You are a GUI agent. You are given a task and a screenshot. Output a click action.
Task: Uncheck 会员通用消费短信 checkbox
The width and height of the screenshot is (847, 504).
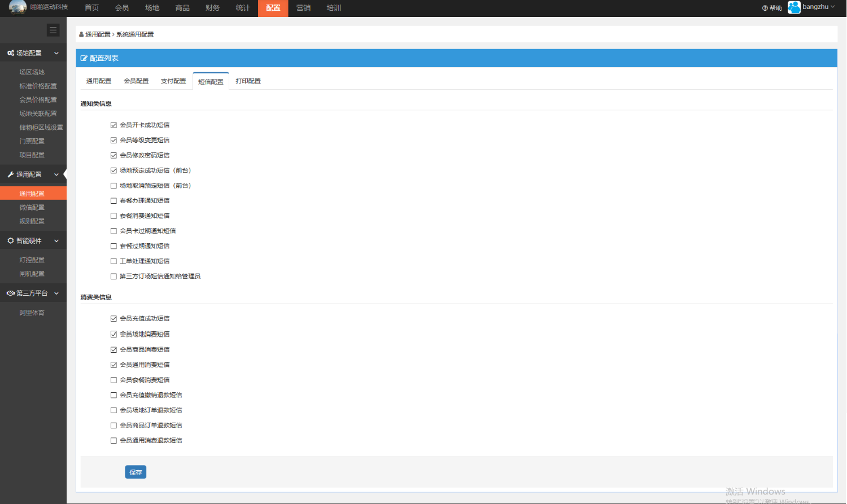click(113, 365)
